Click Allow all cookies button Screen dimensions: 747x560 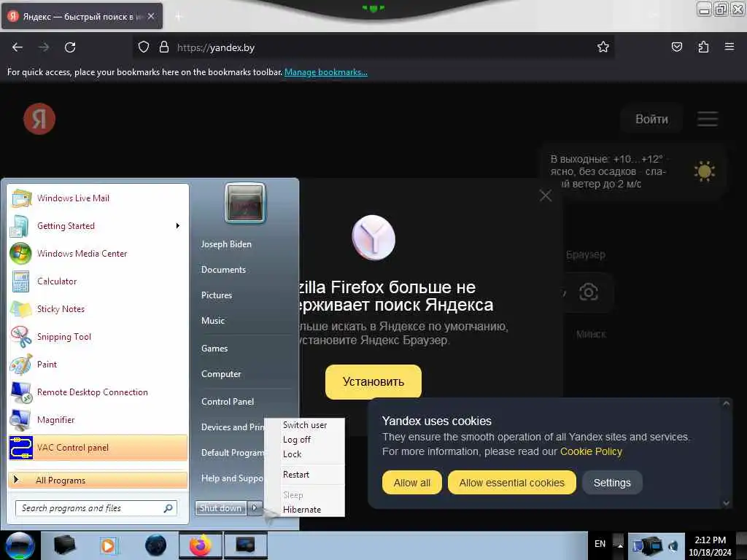411,483
